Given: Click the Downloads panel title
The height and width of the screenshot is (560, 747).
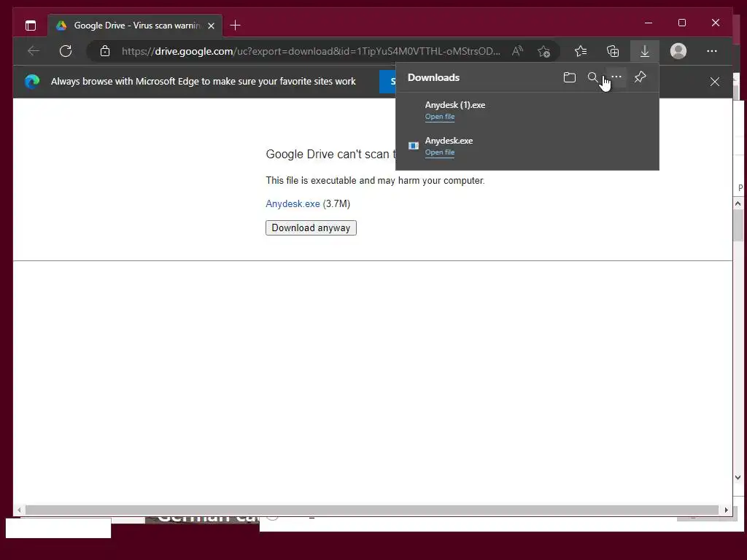Looking at the screenshot, I should 433,77.
